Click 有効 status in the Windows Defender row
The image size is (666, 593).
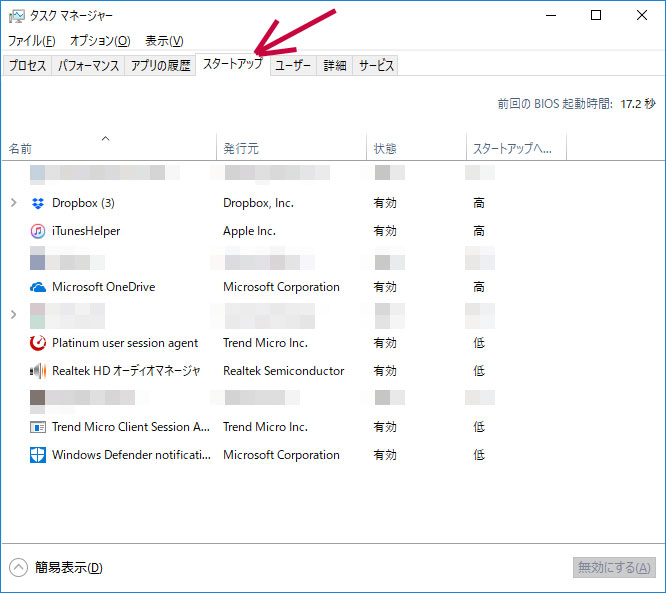385,455
